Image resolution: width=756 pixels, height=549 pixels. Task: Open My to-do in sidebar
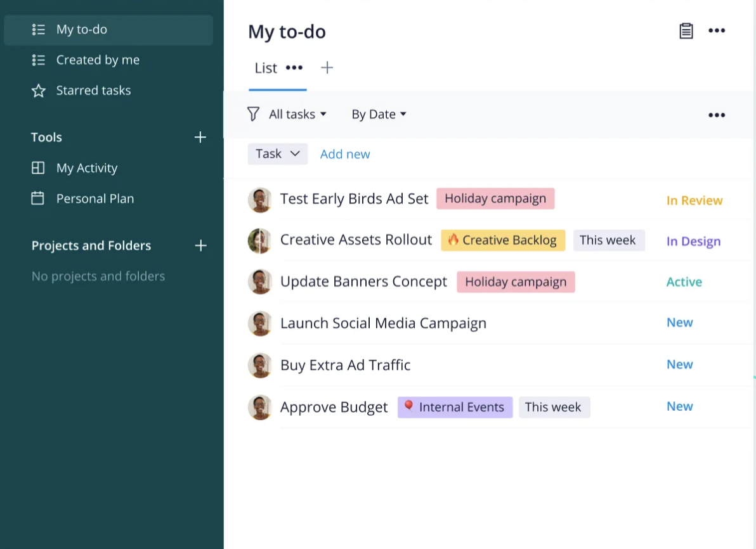tap(108, 30)
